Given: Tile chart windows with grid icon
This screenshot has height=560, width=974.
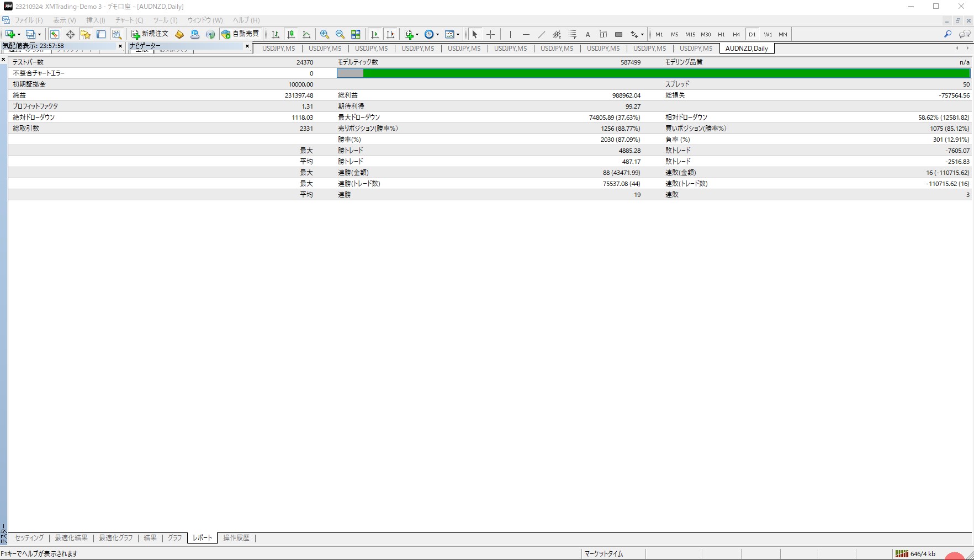Looking at the screenshot, I should point(356,34).
